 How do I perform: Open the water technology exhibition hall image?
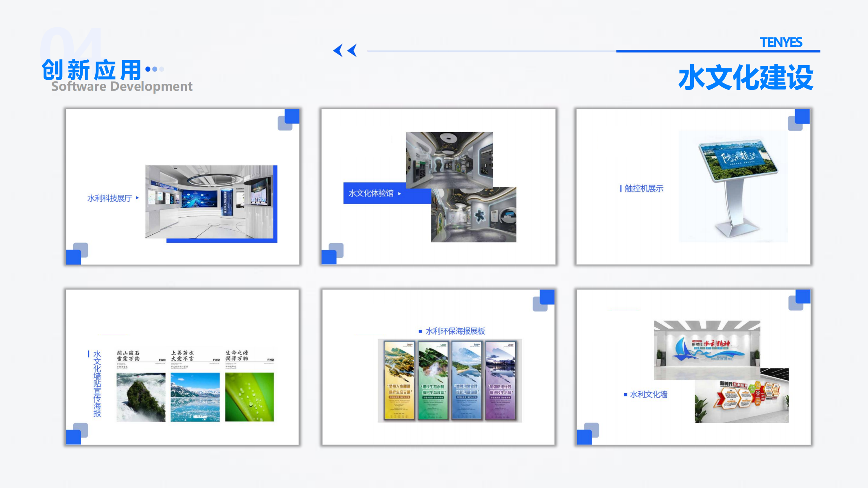tap(210, 202)
